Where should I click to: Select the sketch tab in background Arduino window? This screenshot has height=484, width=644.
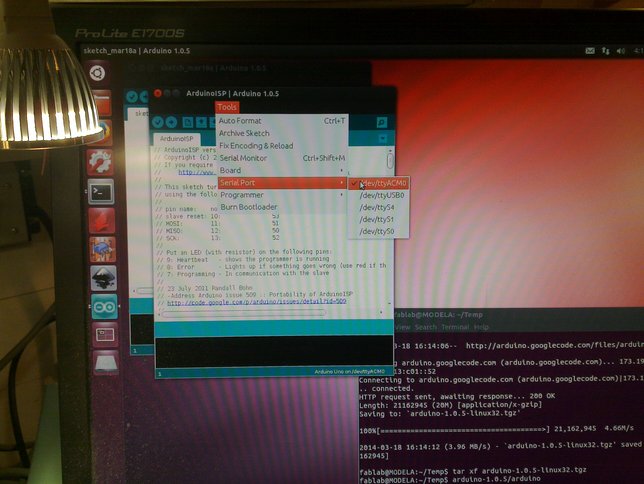click(139, 113)
